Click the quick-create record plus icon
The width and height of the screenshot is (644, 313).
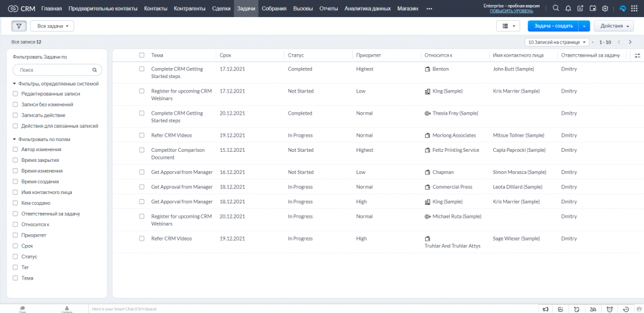click(580, 8)
